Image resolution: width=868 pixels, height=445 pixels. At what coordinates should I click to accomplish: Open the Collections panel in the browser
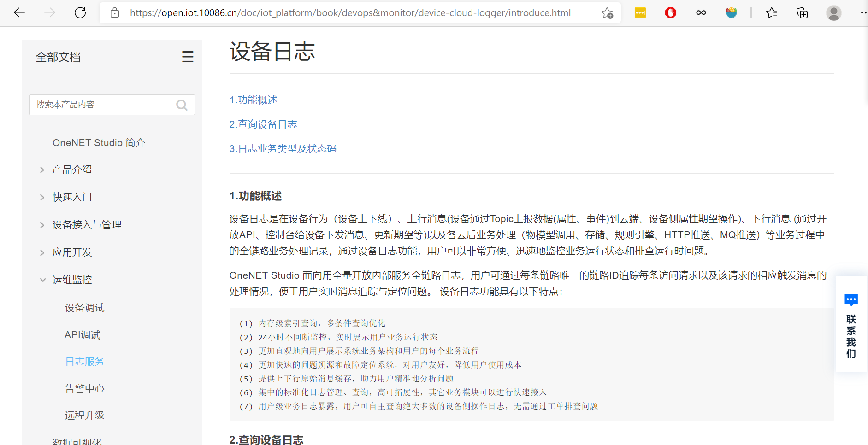(x=802, y=13)
